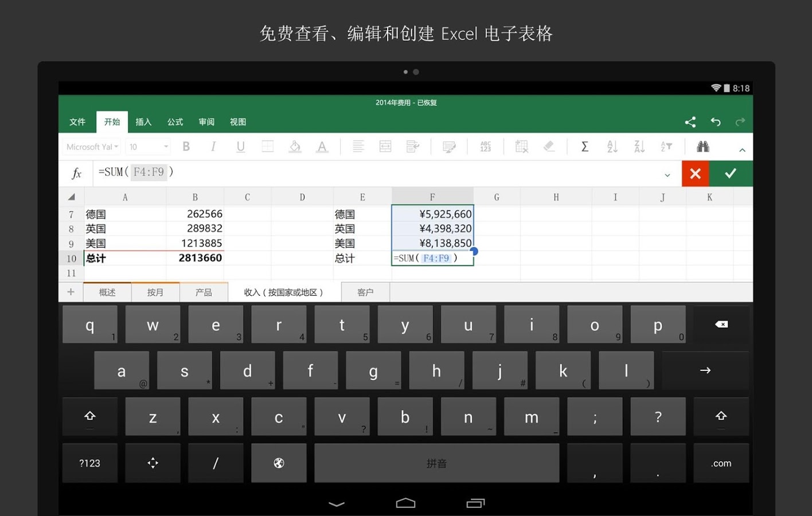Image resolution: width=812 pixels, height=516 pixels.
Task: Confirm the formula with the green checkmark
Action: click(731, 173)
